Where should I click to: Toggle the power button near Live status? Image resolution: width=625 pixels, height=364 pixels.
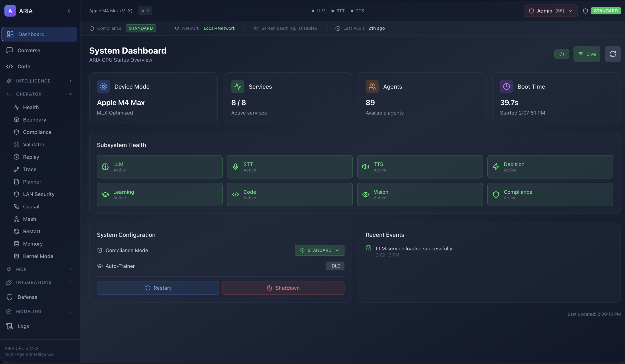click(561, 54)
